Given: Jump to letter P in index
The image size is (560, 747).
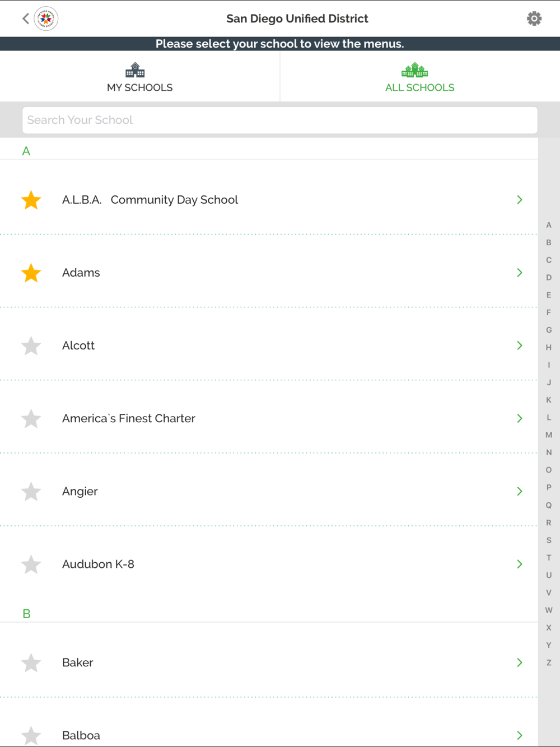Looking at the screenshot, I should pos(549,488).
